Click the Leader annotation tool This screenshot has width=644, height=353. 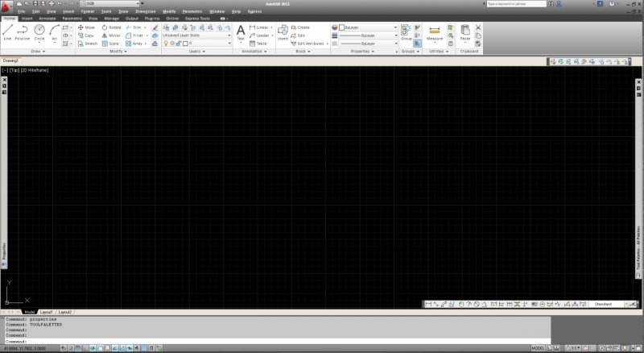pos(259,35)
